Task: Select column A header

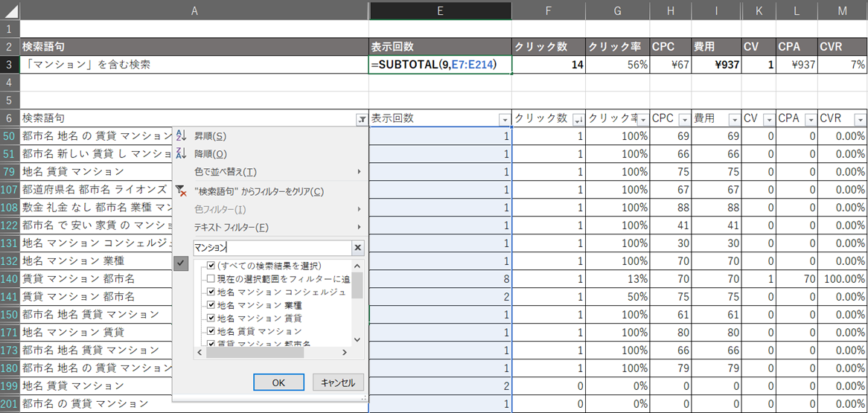Action: 194,10
